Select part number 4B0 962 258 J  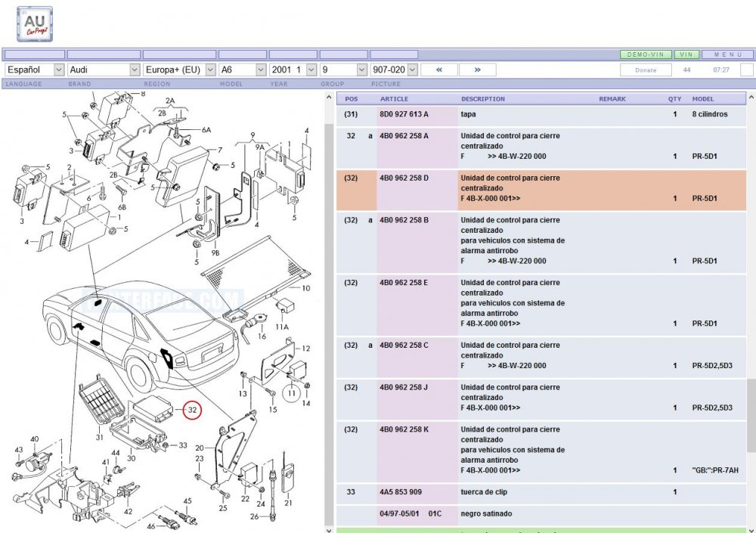point(404,387)
